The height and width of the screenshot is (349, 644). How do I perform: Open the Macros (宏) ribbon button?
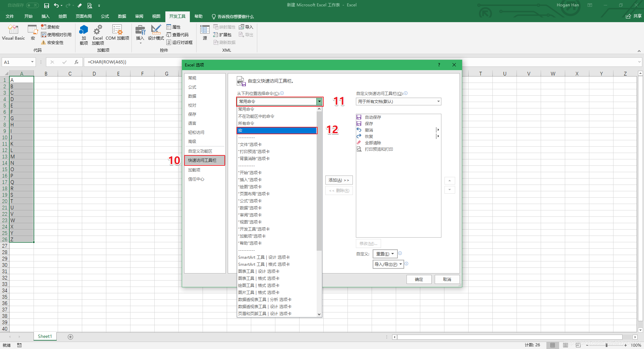pyautogui.click(x=33, y=33)
